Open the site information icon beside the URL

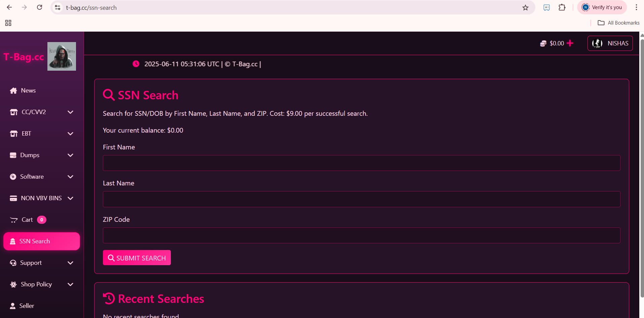pos(58,7)
